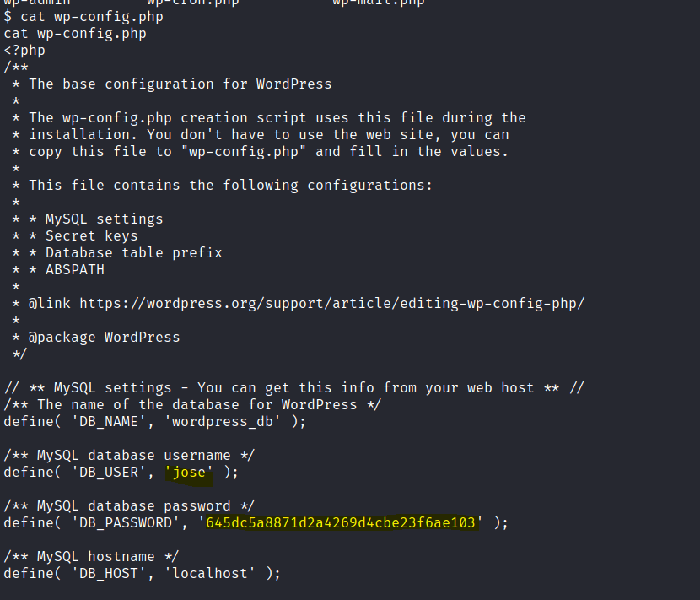Click the '<?php' opening tag

click(x=24, y=51)
